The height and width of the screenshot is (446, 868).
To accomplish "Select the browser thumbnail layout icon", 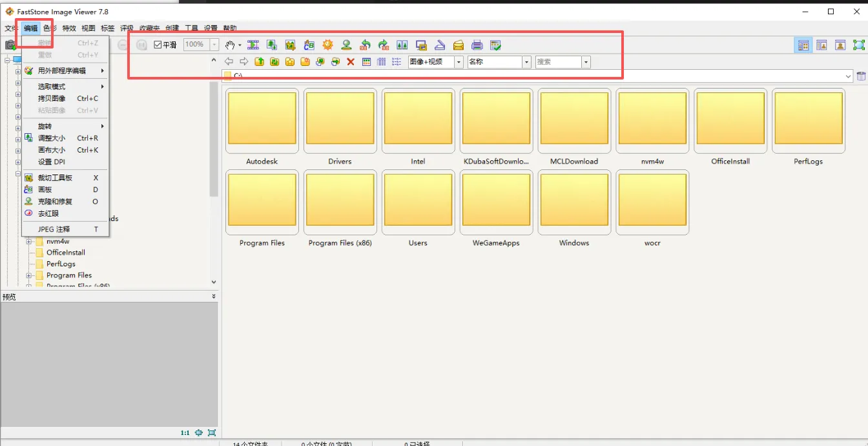I will (x=803, y=45).
